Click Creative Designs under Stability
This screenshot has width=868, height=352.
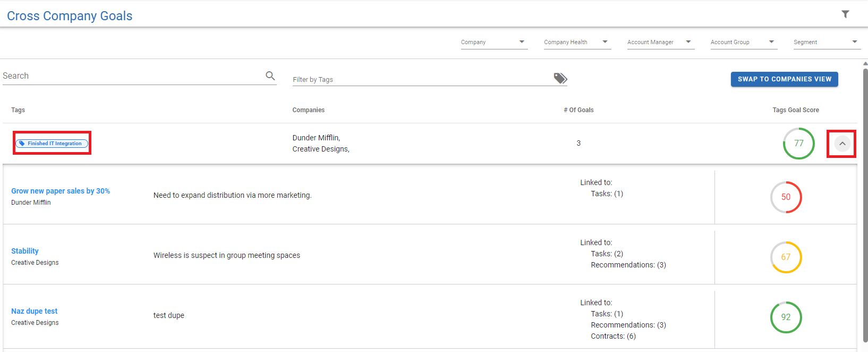tap(35, 263)
